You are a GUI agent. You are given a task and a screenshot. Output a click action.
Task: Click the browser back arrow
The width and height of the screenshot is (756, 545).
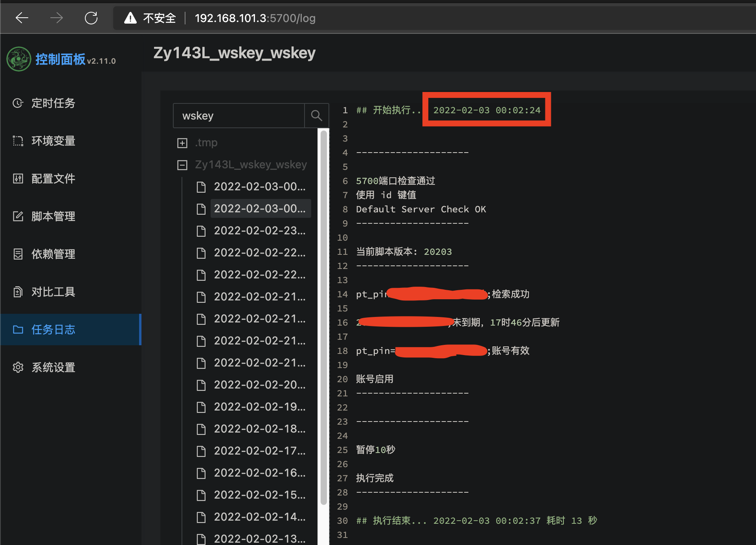(x=22, y=18)
